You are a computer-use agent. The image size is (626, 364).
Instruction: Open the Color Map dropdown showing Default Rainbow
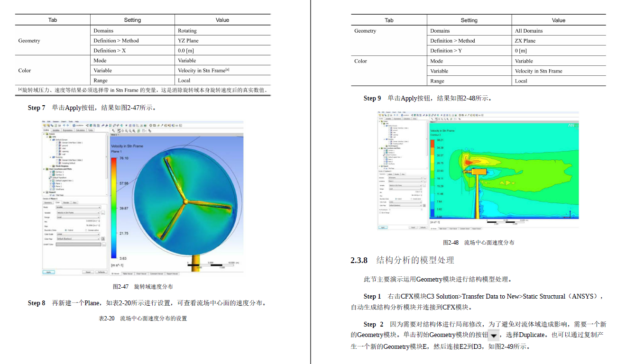point(79,239)
